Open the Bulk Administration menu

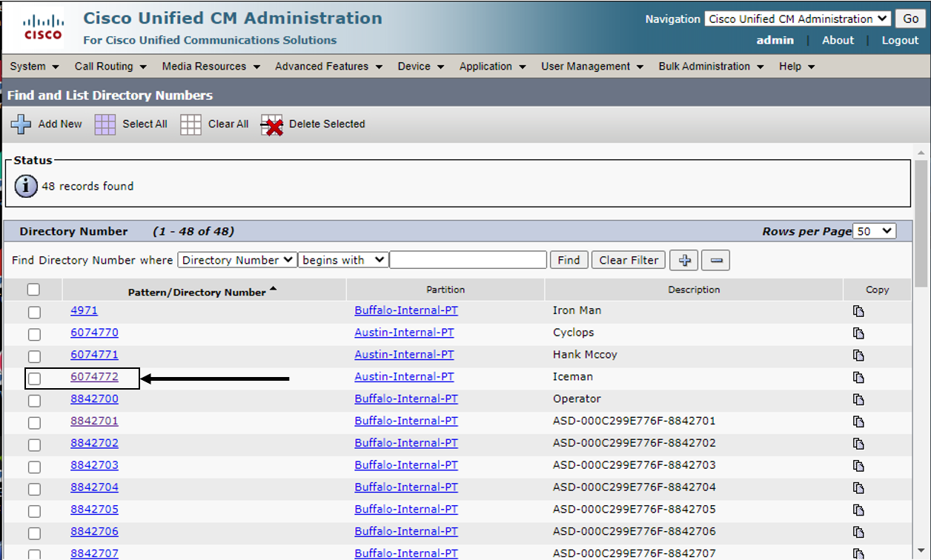(x=711, y=66)
